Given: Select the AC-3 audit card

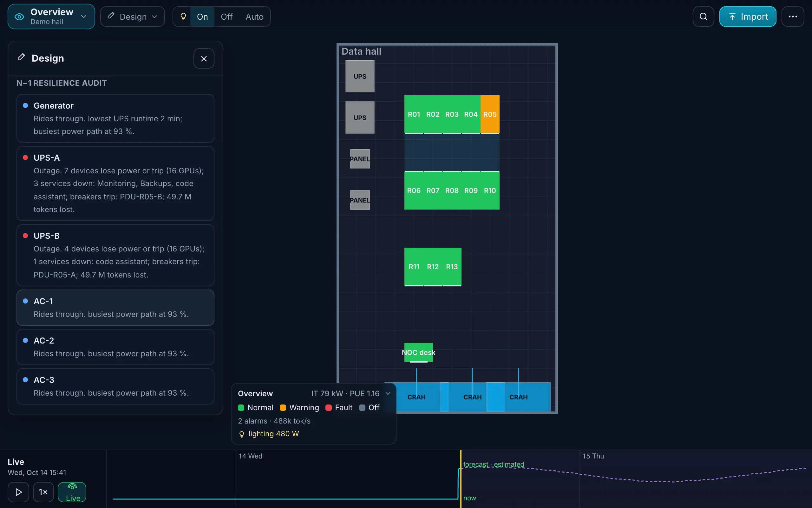Looking at the screenshot, I should click(115, 386).
